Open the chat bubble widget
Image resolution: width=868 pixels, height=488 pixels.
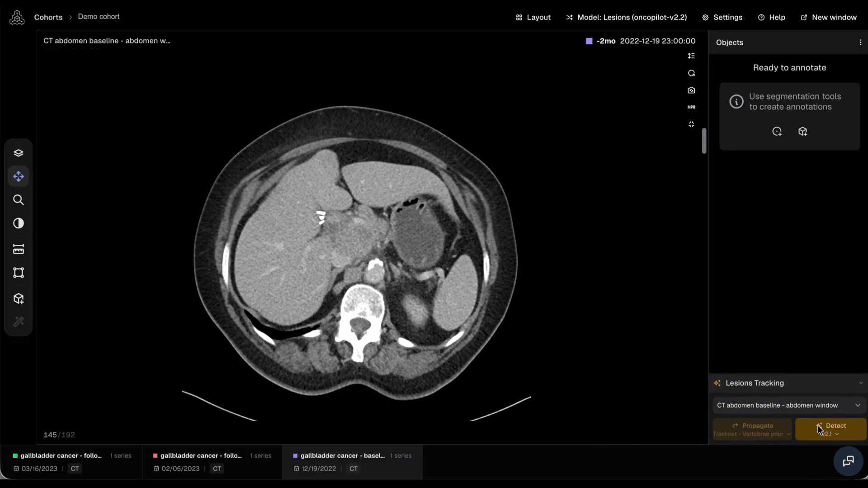848,461
